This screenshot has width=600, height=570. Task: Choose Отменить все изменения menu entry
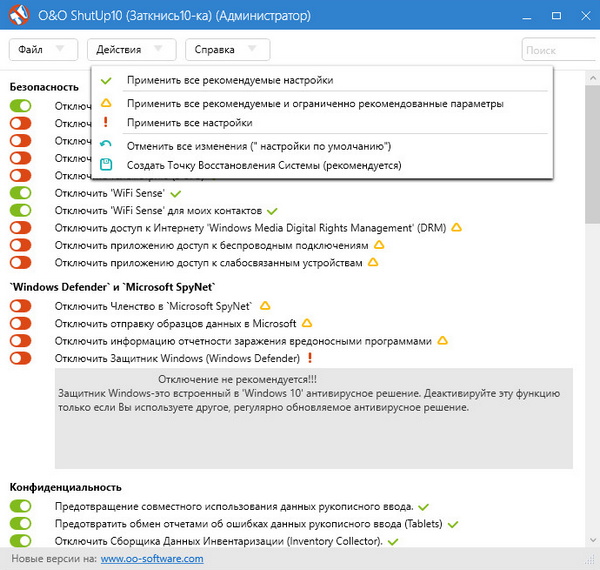[x=322, y=146]
